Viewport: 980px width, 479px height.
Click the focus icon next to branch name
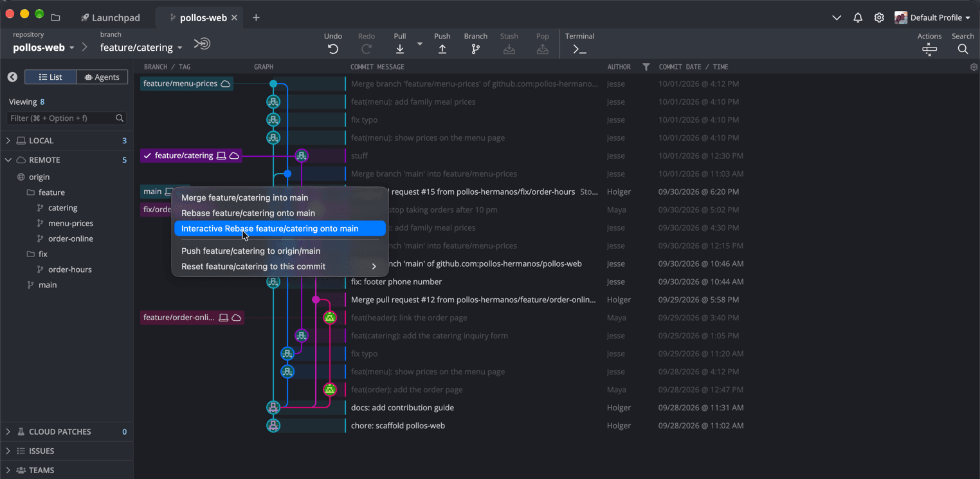[202, 44]
